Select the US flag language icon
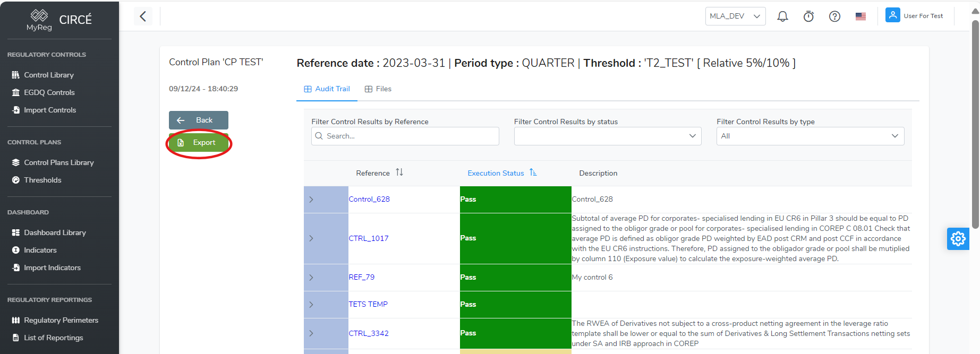The image size is (980, 354). 860,16
